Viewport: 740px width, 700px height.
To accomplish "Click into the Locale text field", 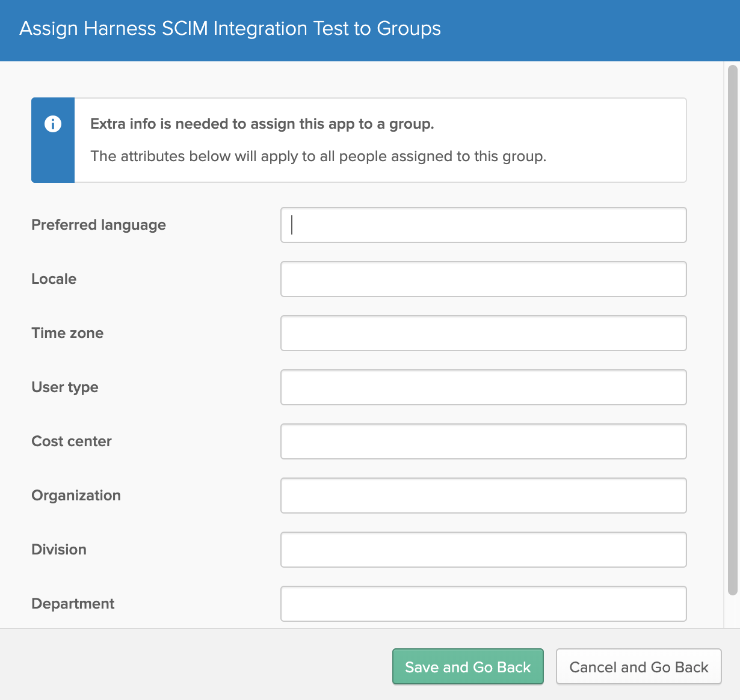I will click(483, 279).
